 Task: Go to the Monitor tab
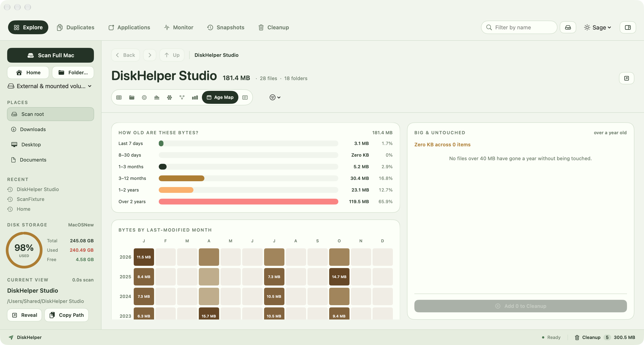(x=178, y=27)
